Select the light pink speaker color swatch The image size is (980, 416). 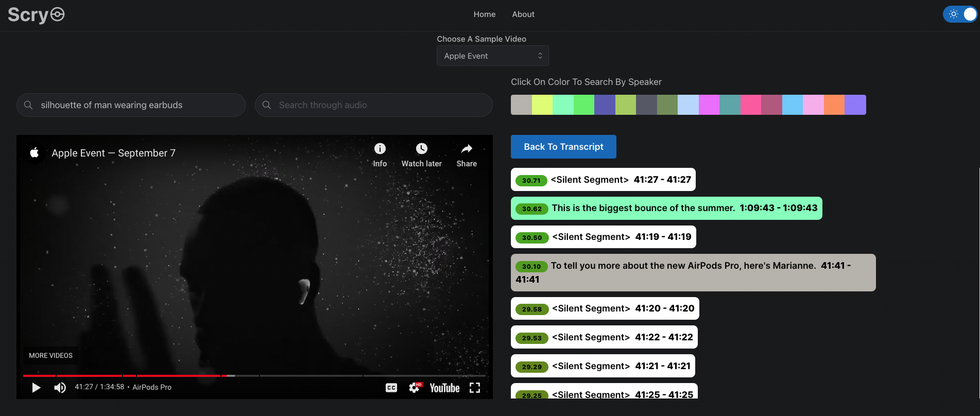tap(813, 105)
